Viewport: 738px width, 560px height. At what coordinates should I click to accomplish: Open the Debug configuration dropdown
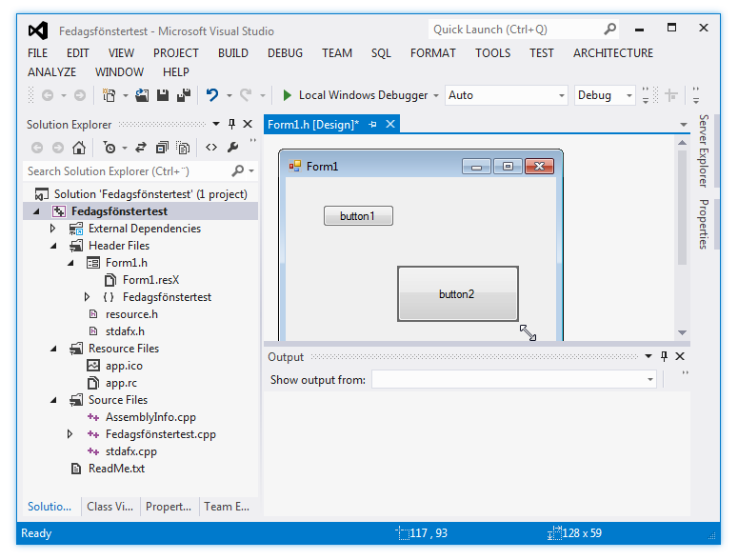(x=605, y=95)
